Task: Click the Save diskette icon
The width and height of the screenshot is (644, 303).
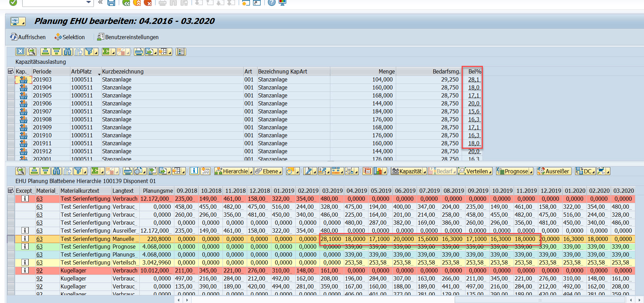Action: (111, 3)
